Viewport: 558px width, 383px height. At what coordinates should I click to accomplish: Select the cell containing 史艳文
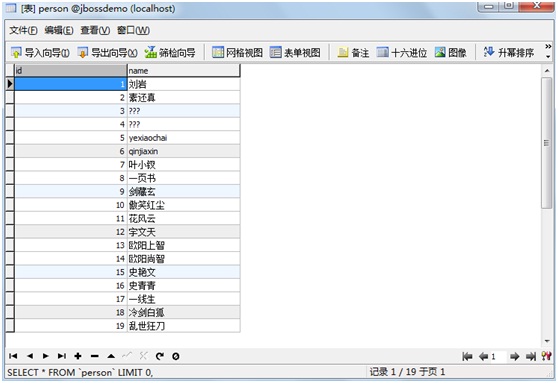[x=184, y=272]
